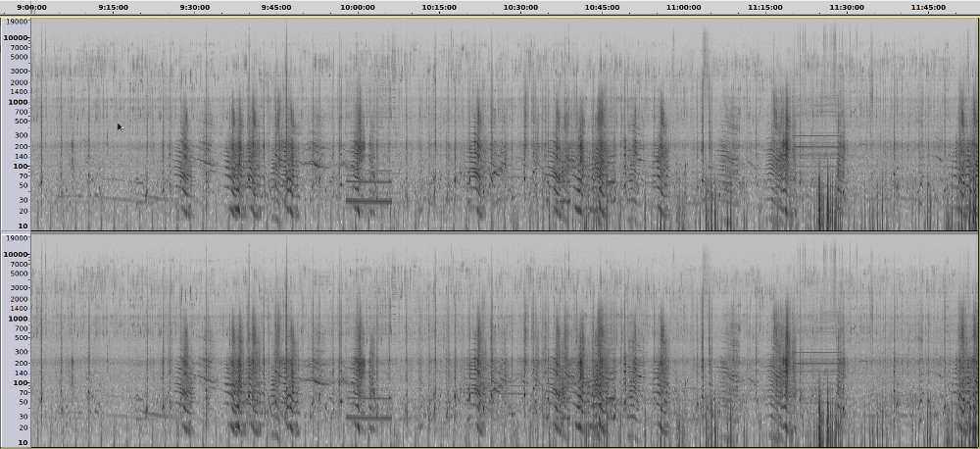
Task: Select the 10:30:00 timeline position
Action: pos(520,7)
